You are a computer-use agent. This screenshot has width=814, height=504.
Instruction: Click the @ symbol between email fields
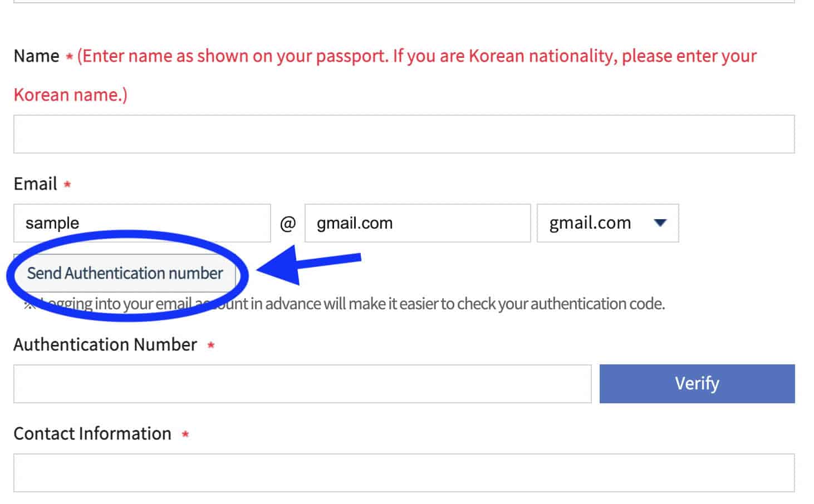coord(287,224)
